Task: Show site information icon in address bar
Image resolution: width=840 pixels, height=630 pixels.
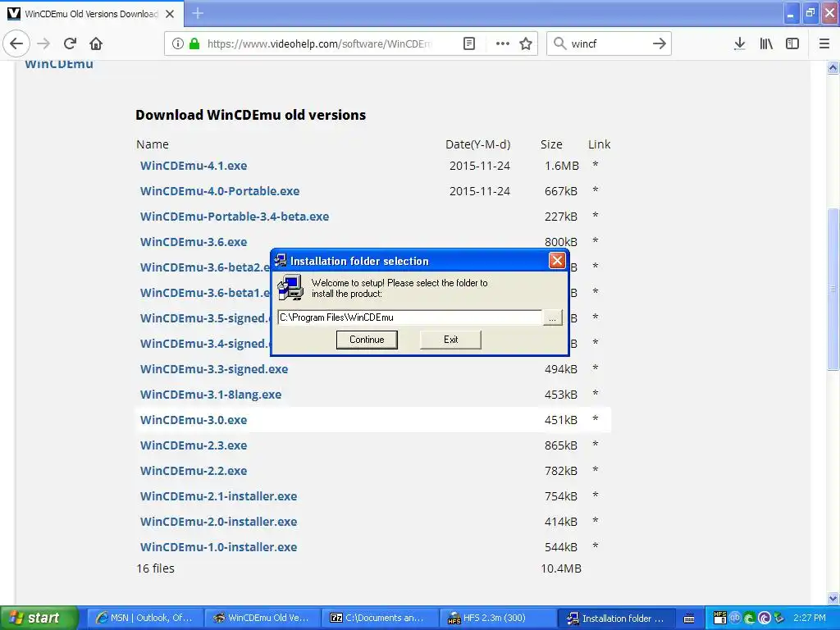Action: tap(178, 43)
